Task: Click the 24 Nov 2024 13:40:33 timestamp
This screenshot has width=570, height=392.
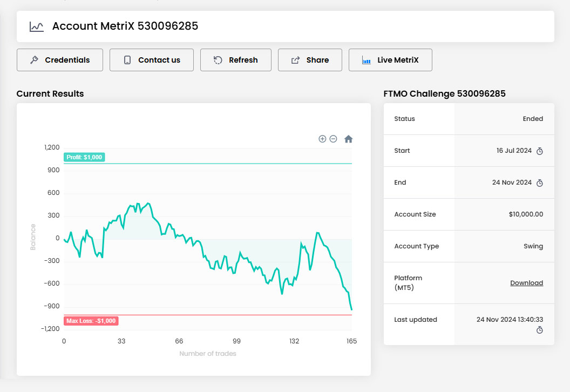Action: pos(510,319)
